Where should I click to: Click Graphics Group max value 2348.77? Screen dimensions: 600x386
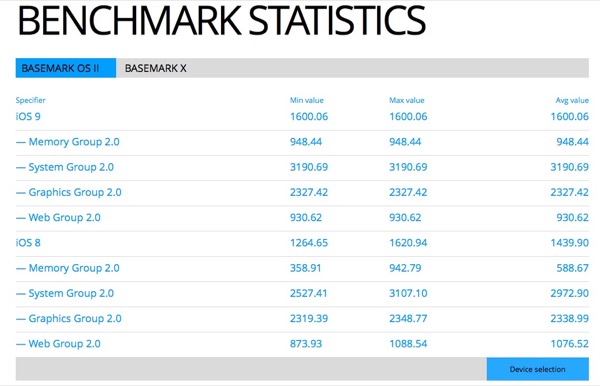408,318
